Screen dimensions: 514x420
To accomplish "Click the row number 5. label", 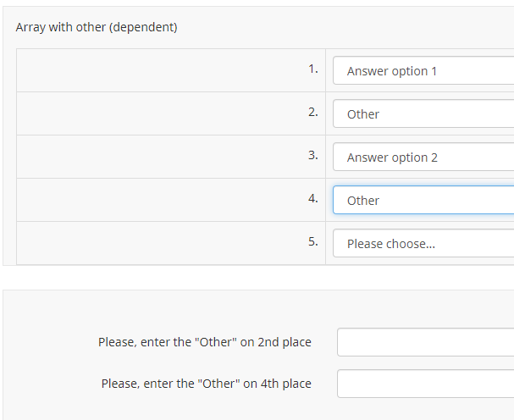I will coord(313,241).
